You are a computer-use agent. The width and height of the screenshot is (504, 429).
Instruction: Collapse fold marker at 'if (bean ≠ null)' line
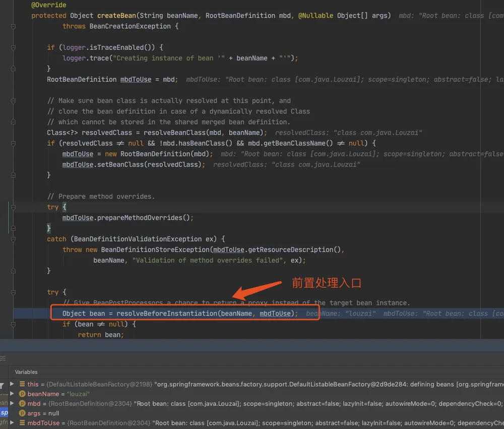click(x=13, y=324)
